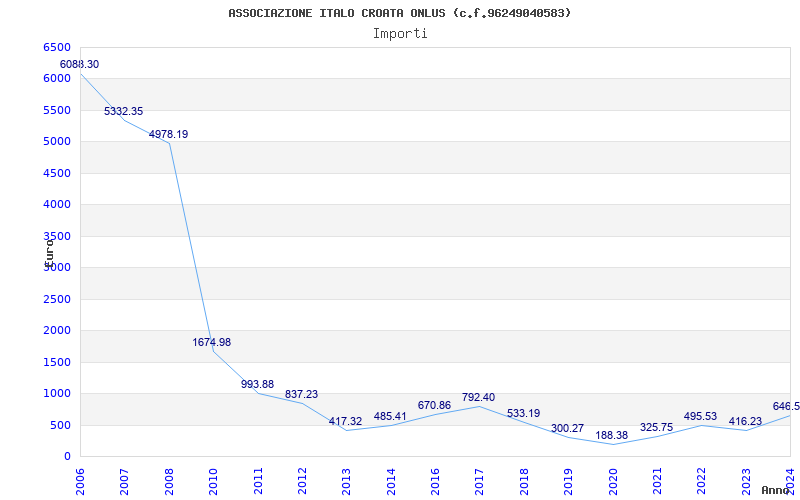Click the 2010 x-axis year label
The image size is (800, 500).
[213, 482]
